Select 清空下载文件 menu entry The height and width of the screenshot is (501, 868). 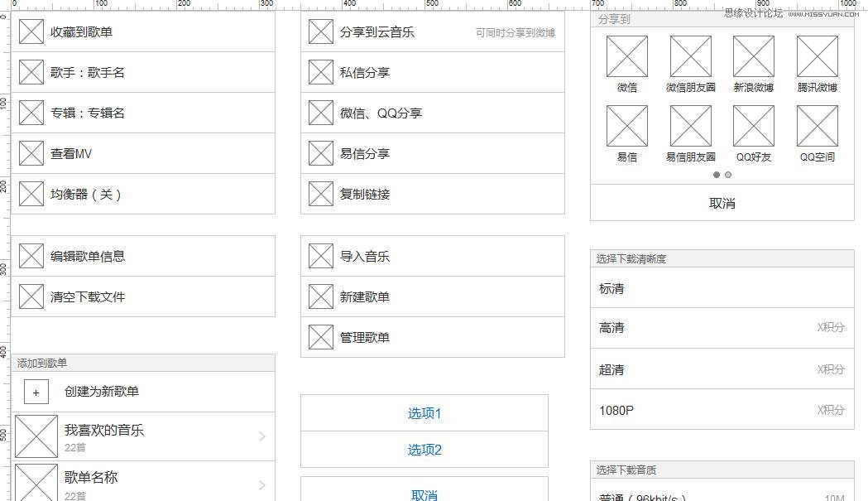(143, 296)
